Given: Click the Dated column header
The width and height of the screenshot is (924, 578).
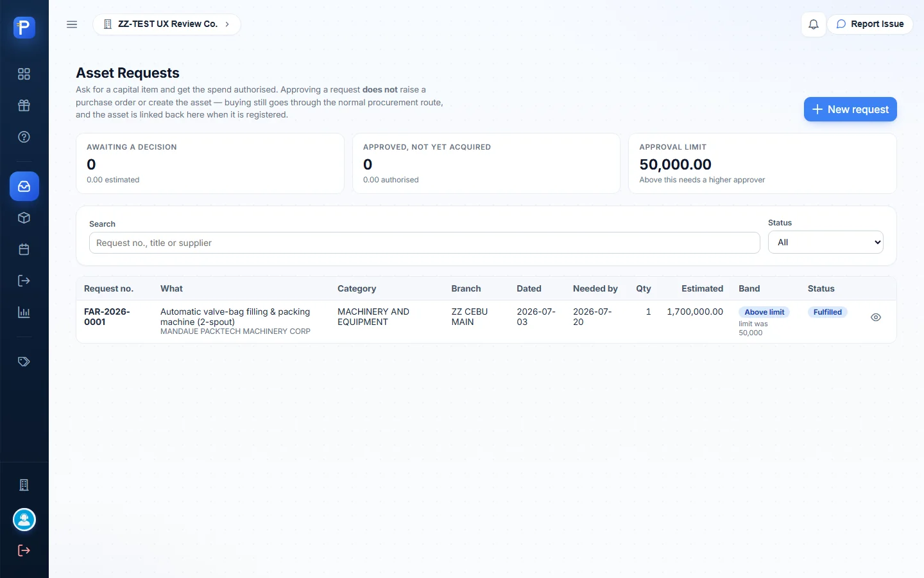Looking at the screenshot, I should coord(529,288).
